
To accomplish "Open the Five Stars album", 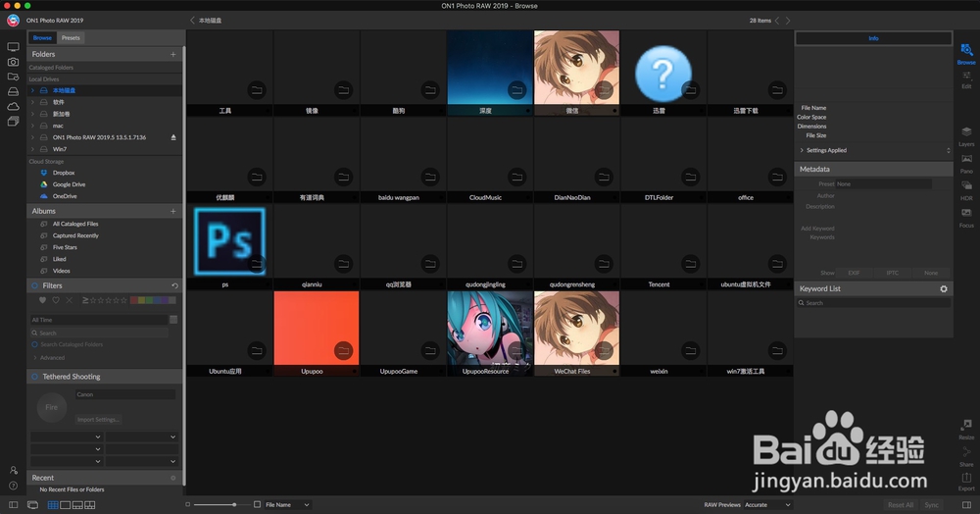I will (65, 247).
